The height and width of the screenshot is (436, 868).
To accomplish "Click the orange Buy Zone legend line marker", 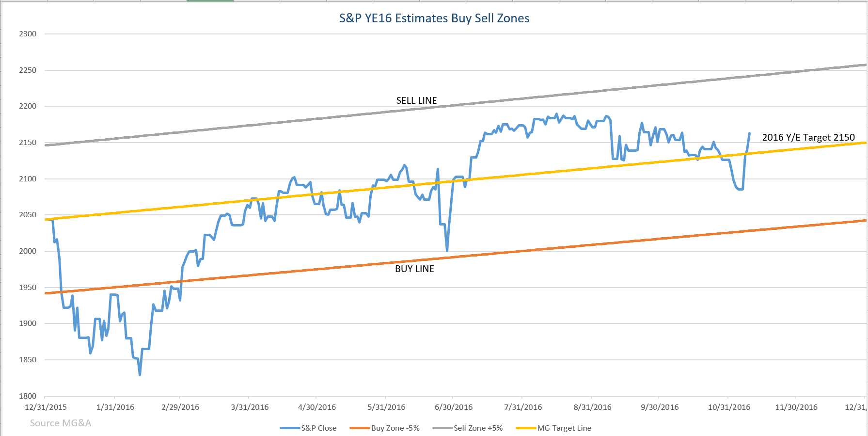I will point(360,428).
